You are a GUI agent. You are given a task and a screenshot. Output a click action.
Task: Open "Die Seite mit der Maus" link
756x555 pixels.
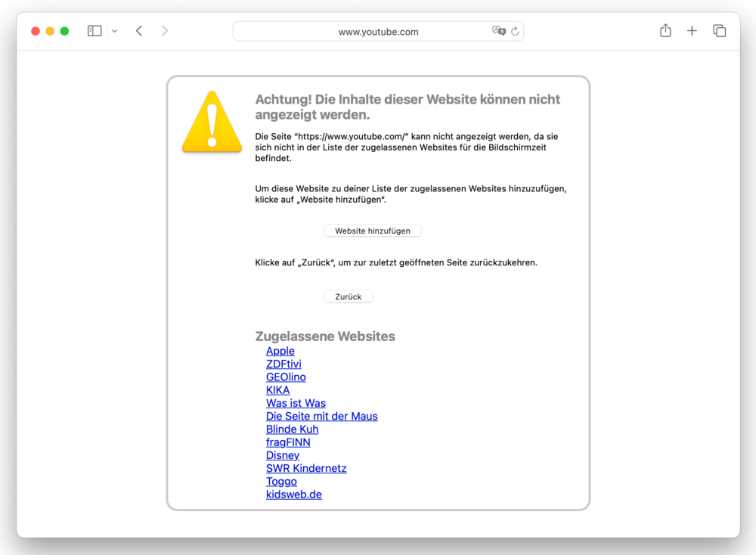coord(321,416)
